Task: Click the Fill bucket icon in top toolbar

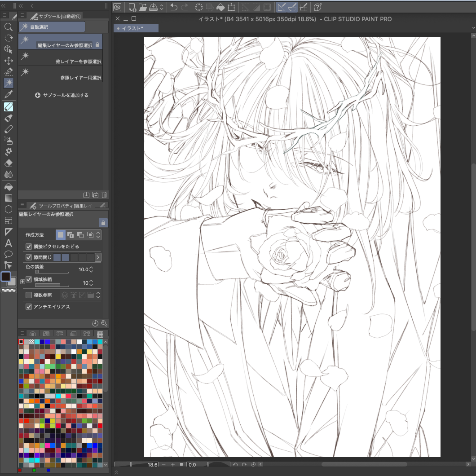Action: click(220, 7)
